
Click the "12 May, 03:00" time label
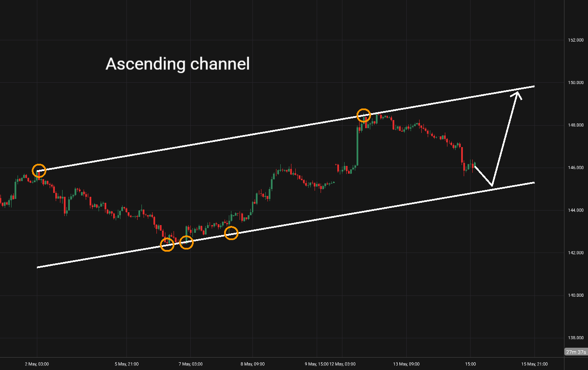pos(342,364)
